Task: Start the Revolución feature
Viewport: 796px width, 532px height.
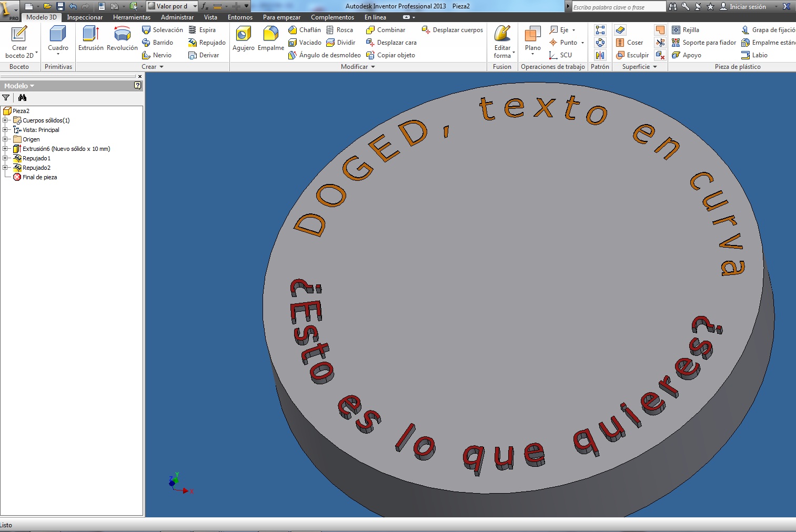Action: pos(122,38)
